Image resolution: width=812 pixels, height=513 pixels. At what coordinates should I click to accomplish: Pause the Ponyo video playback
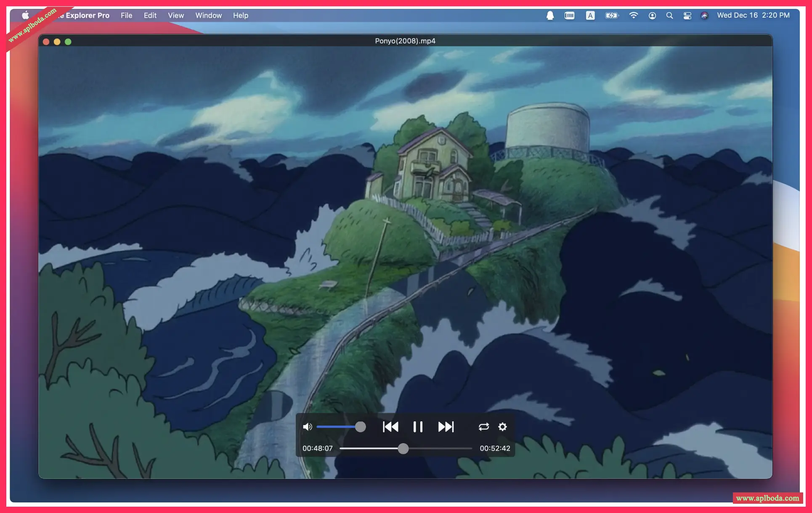[x=418, y=427]
